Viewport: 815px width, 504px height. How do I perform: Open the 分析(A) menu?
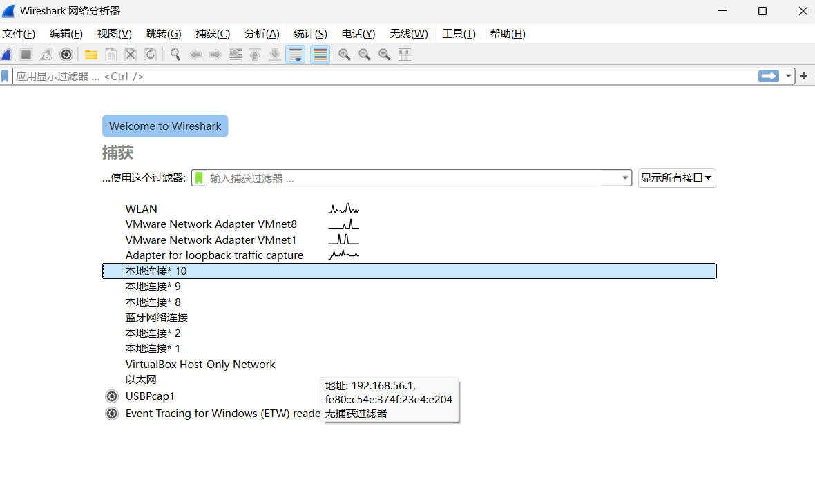click(262, 34)
